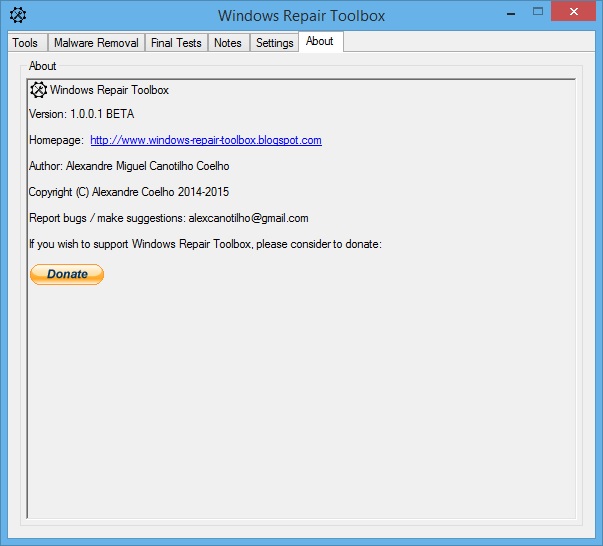Viewport: 603px width, 546px height.
Task: Click the Copyright (C) Alexandre Coelho 2014-2015 line
Action: pos(129,192)
